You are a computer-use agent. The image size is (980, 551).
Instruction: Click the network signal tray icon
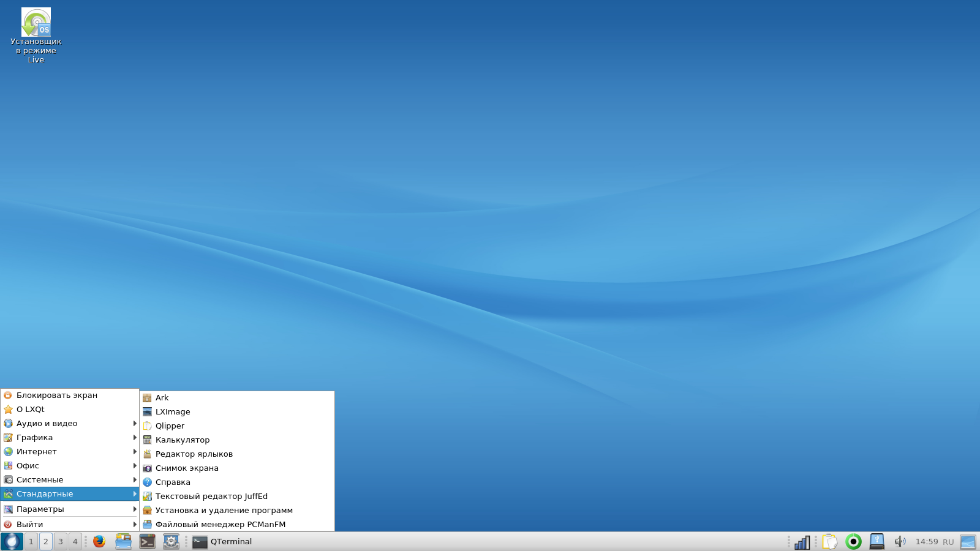coord(802,542)
